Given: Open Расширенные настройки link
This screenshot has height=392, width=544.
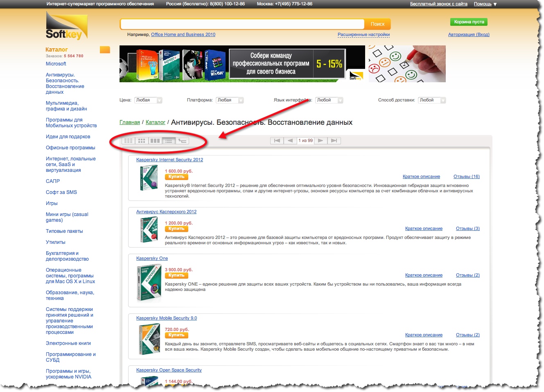Looking at the screenshot, I should (363, 34).
